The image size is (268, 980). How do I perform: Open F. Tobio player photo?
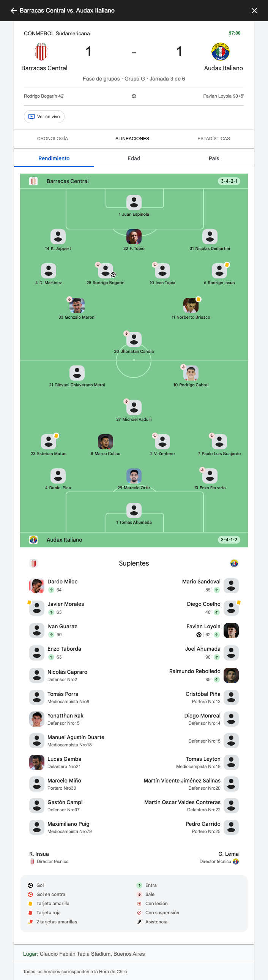[x=134, y=237]
